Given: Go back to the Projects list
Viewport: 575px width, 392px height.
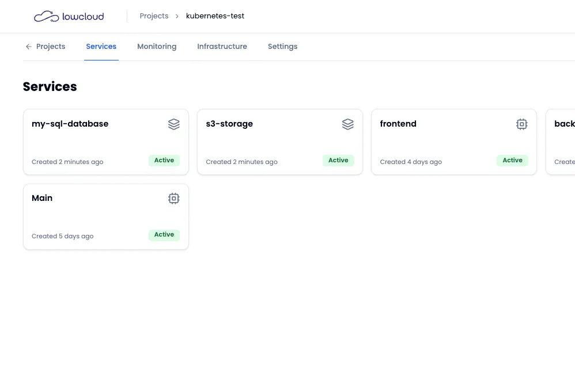Looking at the screenshot, I should [x=51, y=46].
